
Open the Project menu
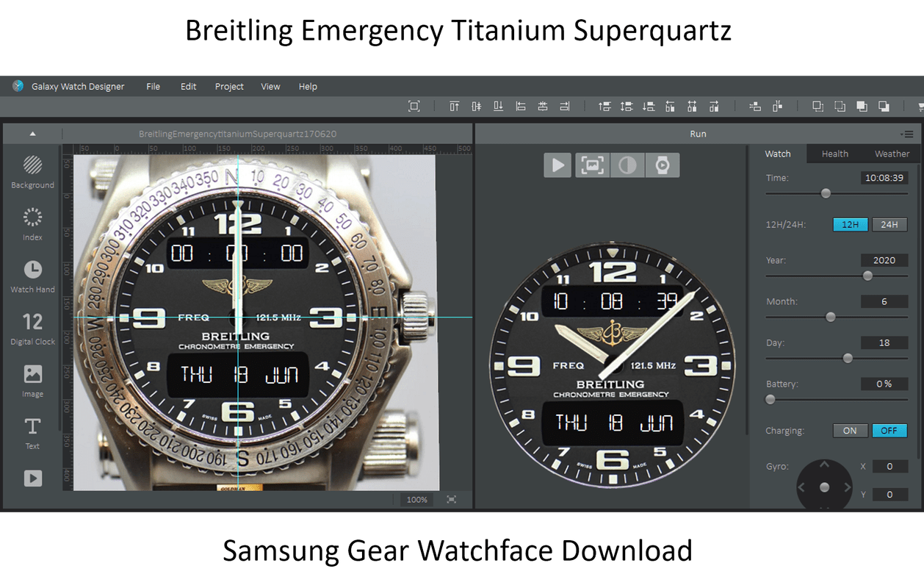click(x=228, y=86)
